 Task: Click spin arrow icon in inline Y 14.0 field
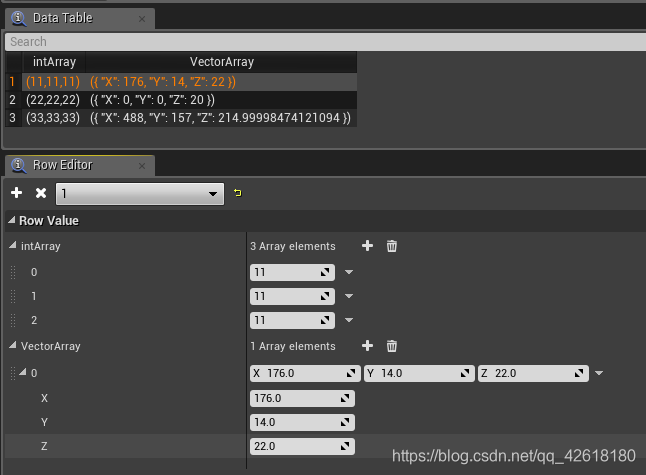(465, 373)
